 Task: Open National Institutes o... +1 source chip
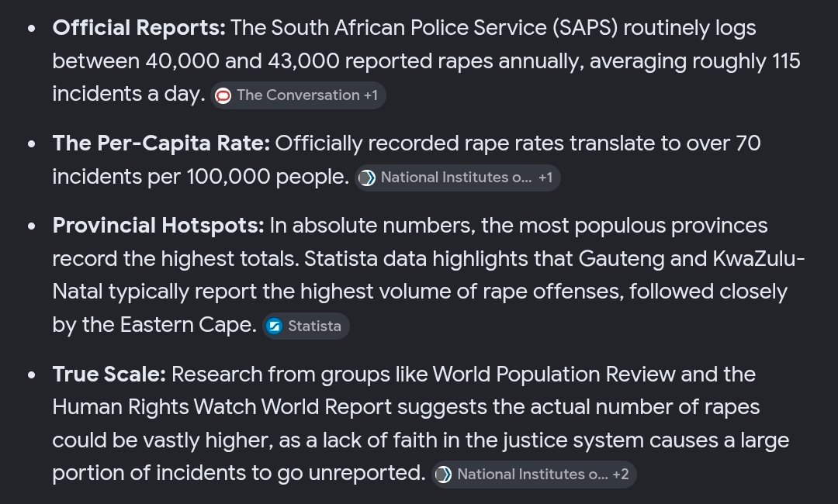[458, 178]
